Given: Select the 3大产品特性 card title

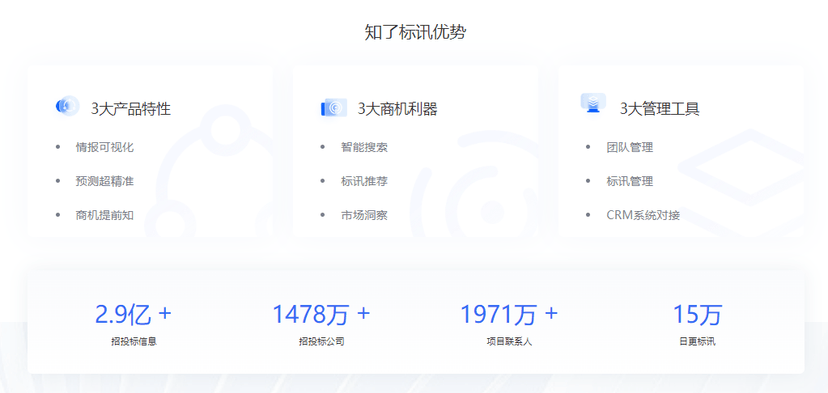Looking at the screenshot, I should coord(131,109).
